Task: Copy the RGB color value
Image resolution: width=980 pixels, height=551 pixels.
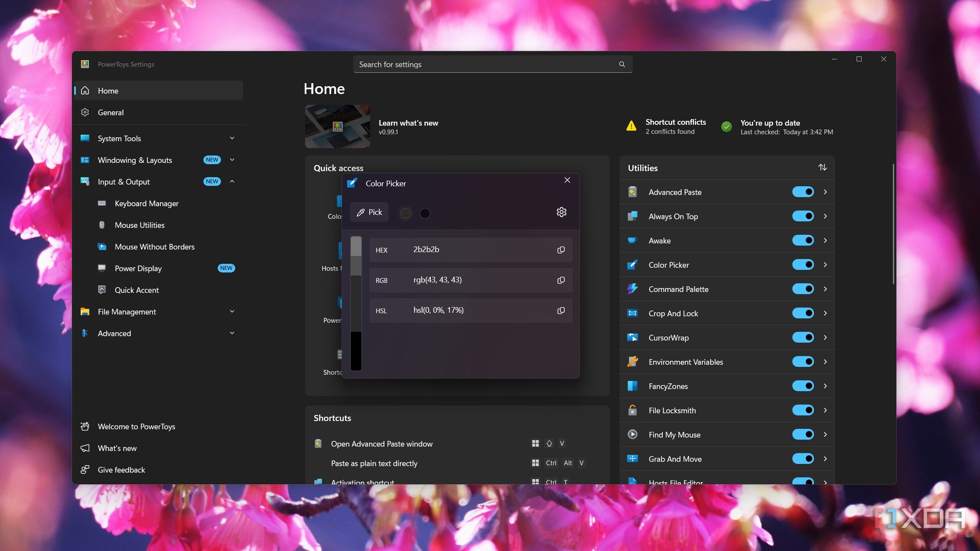Action: tap(561, 280)
